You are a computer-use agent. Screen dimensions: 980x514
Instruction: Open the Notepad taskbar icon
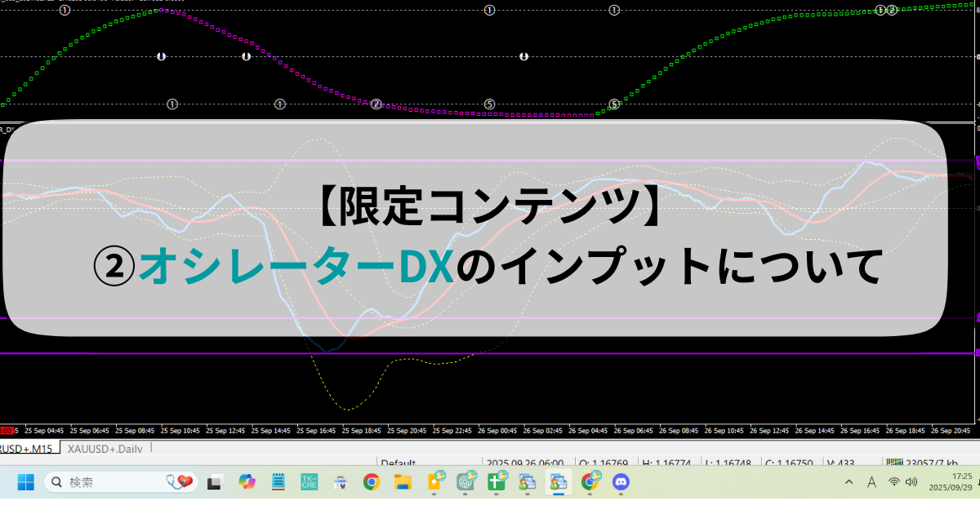coord(278,482)
